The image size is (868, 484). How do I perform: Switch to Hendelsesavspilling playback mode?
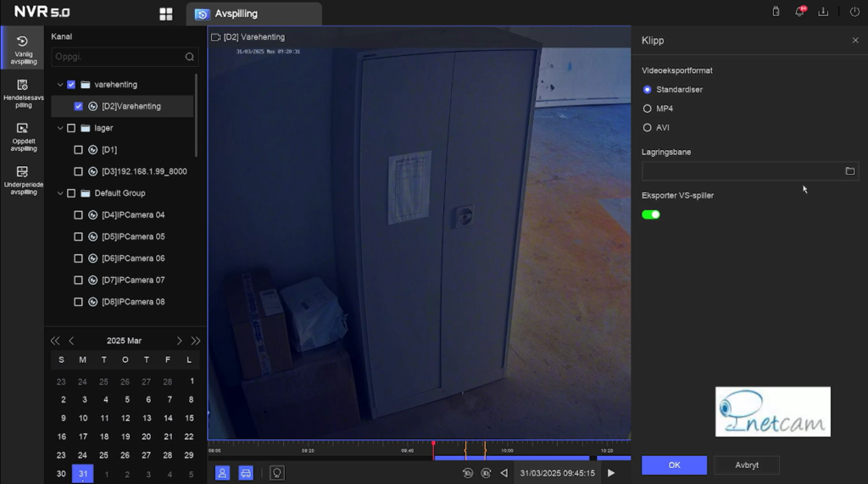pyautogui.click(x=23, y=92)
